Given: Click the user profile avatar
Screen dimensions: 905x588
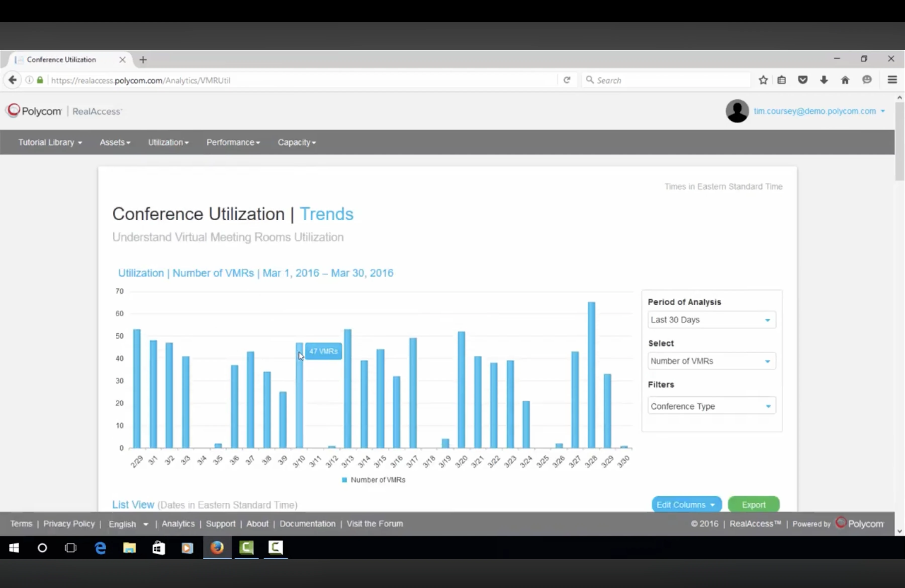Looking at the screenshot, I should pos(737,111).
